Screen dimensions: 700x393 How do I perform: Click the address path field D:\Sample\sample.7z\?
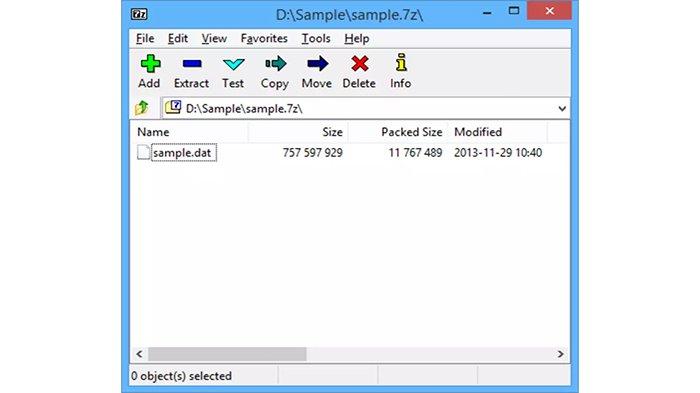tap(365, 109)
